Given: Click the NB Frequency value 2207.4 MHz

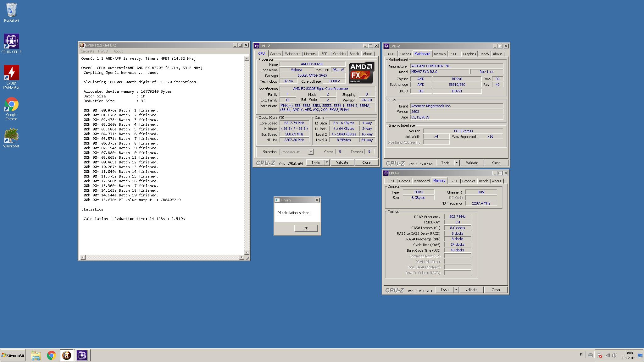Looking at the screenshot, I should (x=481, y=203).
